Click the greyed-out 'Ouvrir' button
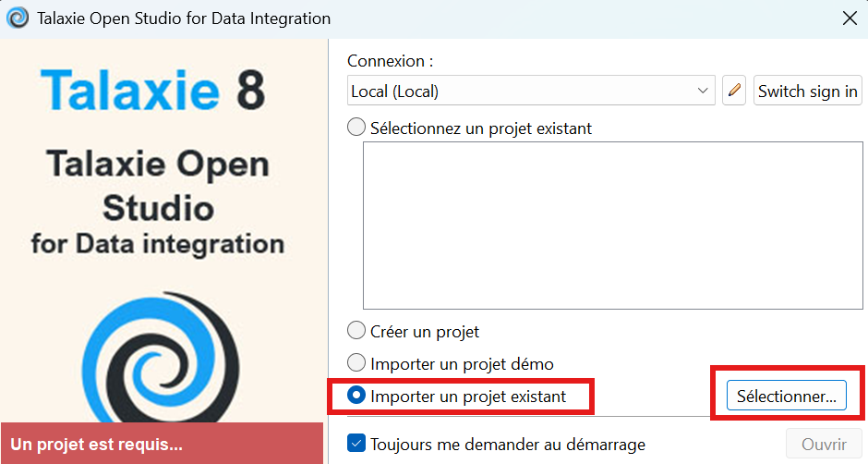 [824, 444]
